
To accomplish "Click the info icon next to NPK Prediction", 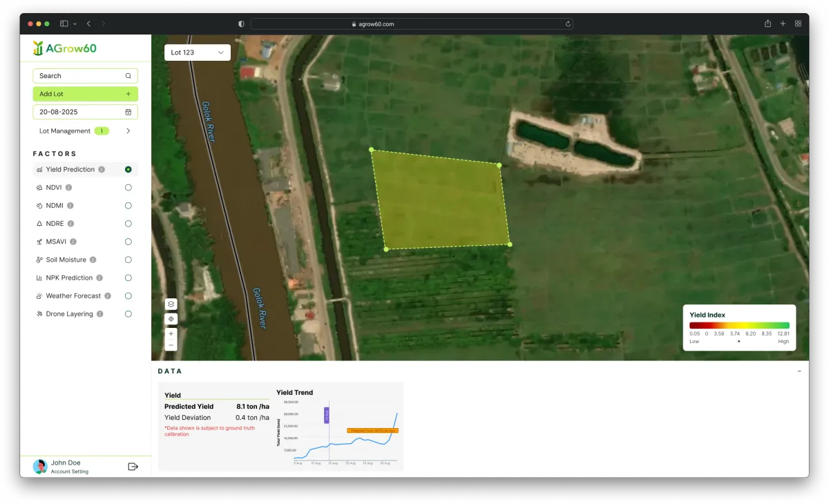I will click(x=99, y=278).
